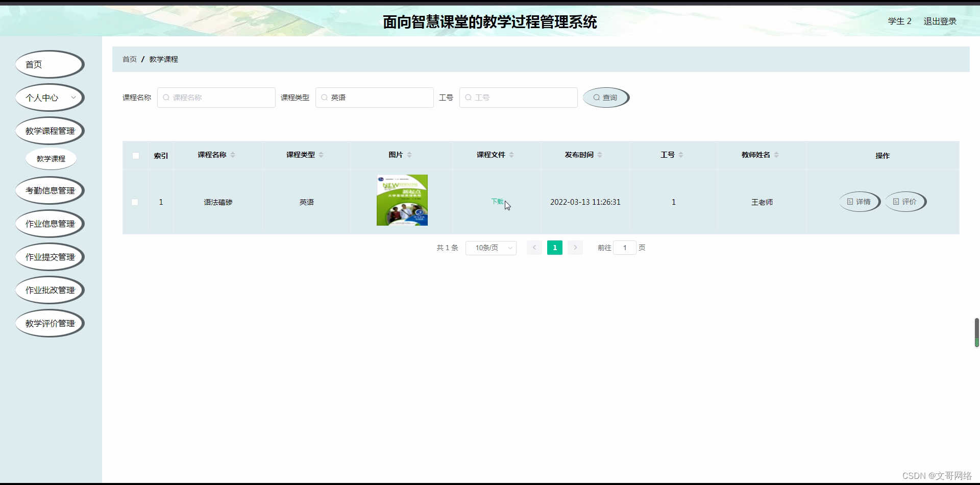Open 考勤信息管理 in the sidebar
This screenshot has width=980, height=485.
pos(50,190)
